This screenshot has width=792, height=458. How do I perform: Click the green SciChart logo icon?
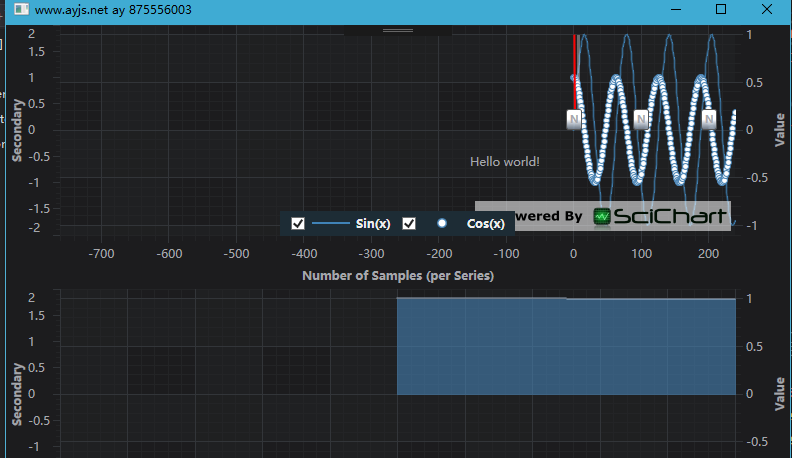click(x=602, y=217)
